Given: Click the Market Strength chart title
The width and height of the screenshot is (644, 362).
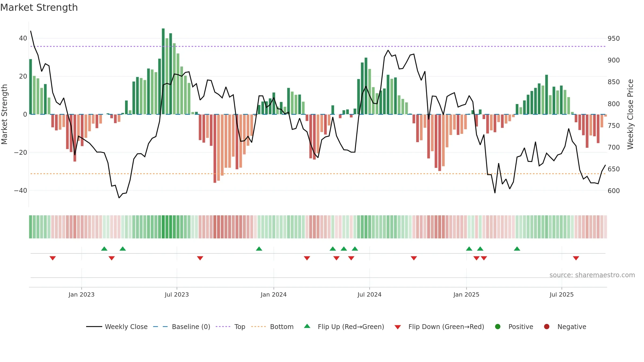Looking at the screenshot, I should click(39, 8).
